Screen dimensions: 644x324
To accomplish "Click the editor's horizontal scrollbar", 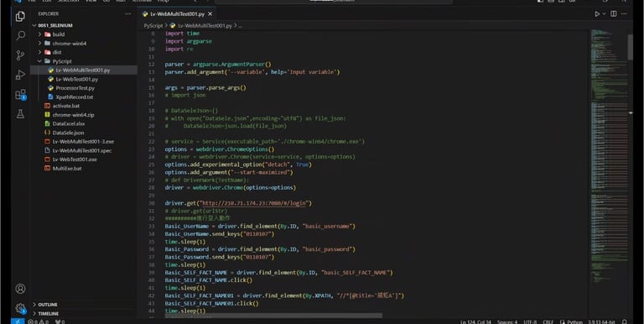I will click(273, 316).
